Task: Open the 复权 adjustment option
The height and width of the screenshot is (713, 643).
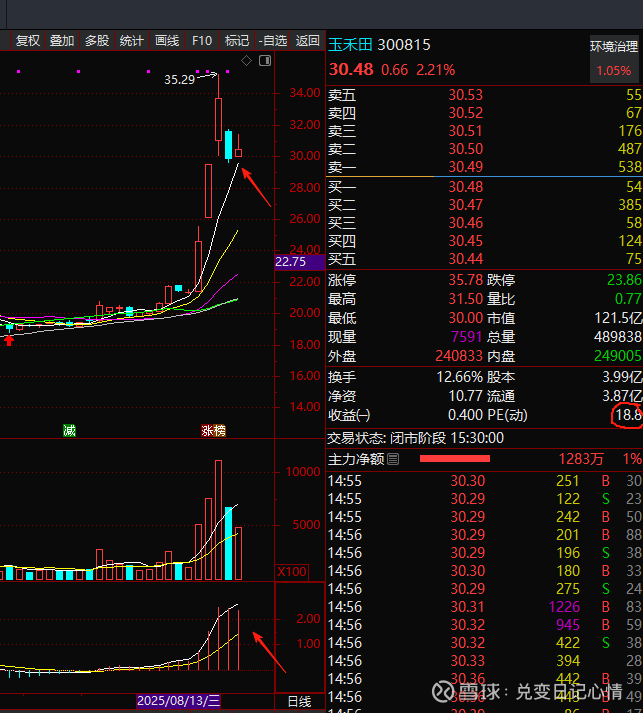Action: click(27, 41)
